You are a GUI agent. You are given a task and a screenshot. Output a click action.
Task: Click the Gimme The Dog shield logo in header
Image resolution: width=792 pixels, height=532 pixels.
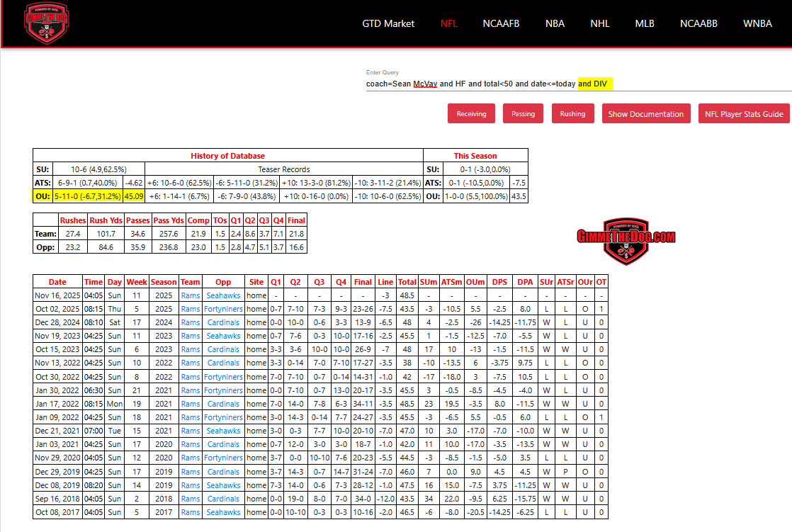(x=47, y=23)
